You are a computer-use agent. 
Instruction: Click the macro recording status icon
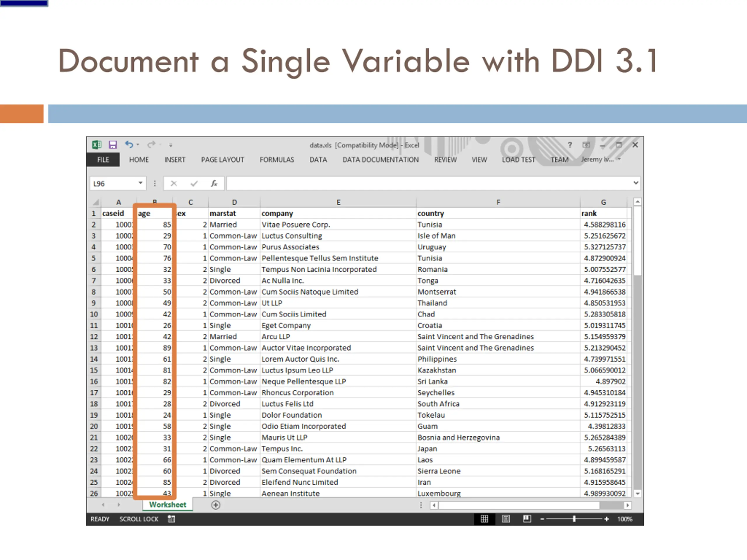[x=171, y=519]
